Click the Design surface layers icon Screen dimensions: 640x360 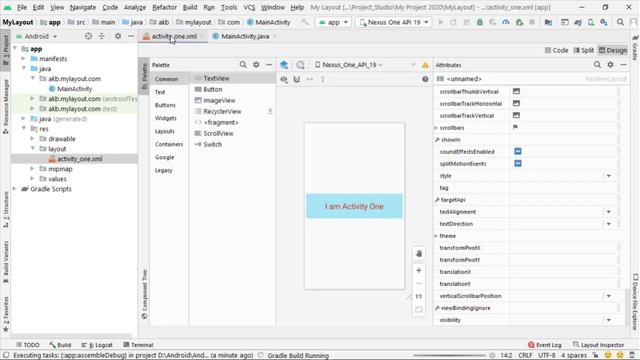pyautogui.click(x=284, y=65)
